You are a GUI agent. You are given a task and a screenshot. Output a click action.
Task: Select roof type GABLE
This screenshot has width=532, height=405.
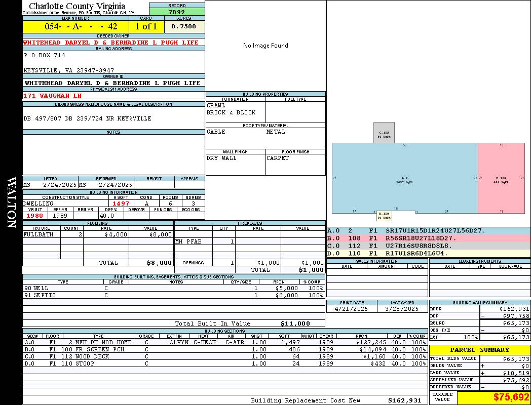(216, 132)
